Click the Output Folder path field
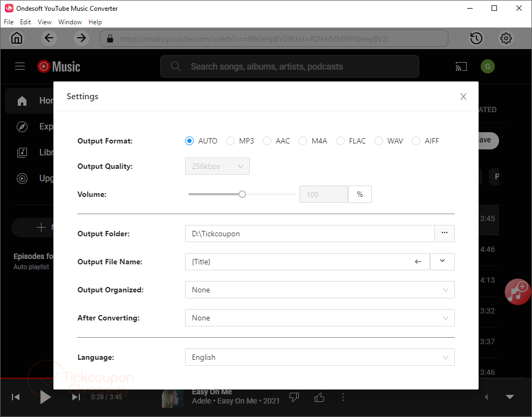 tap(310, 234)
